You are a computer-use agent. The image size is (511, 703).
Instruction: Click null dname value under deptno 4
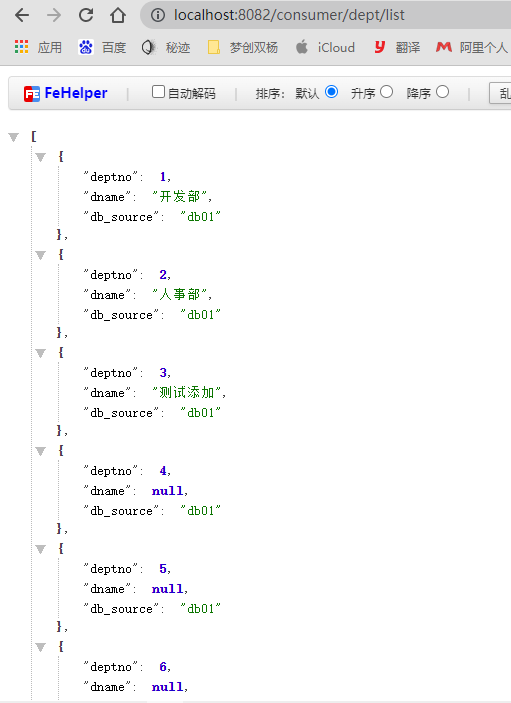tap(167, 491)
